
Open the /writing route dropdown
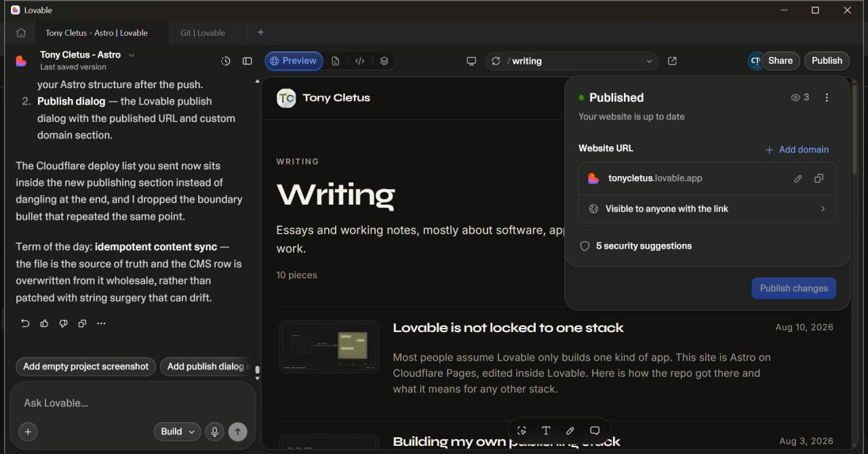(649, 61)
